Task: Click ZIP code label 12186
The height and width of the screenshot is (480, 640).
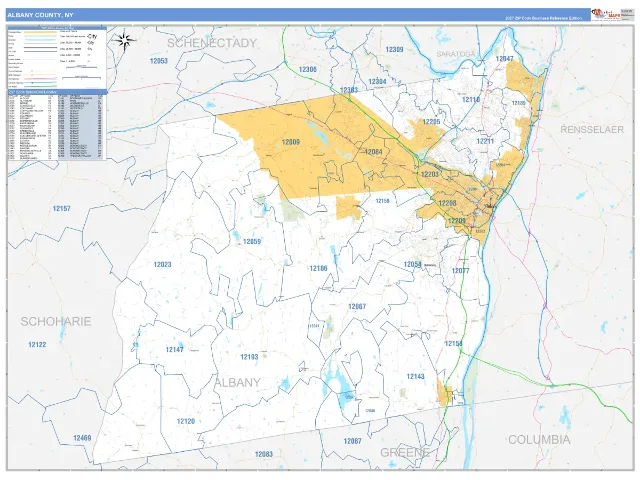Action: point(318,268)
